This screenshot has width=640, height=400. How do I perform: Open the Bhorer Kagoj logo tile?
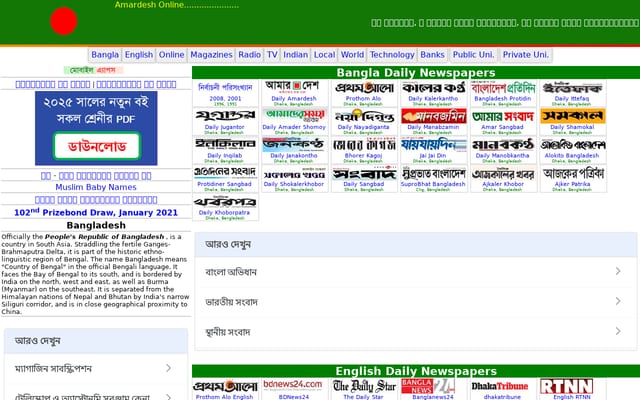[x=364, y=144]
